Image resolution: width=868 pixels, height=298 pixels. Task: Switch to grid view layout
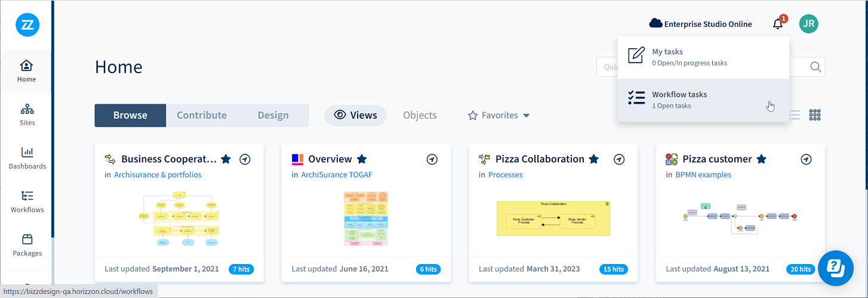tap(815, 115)
